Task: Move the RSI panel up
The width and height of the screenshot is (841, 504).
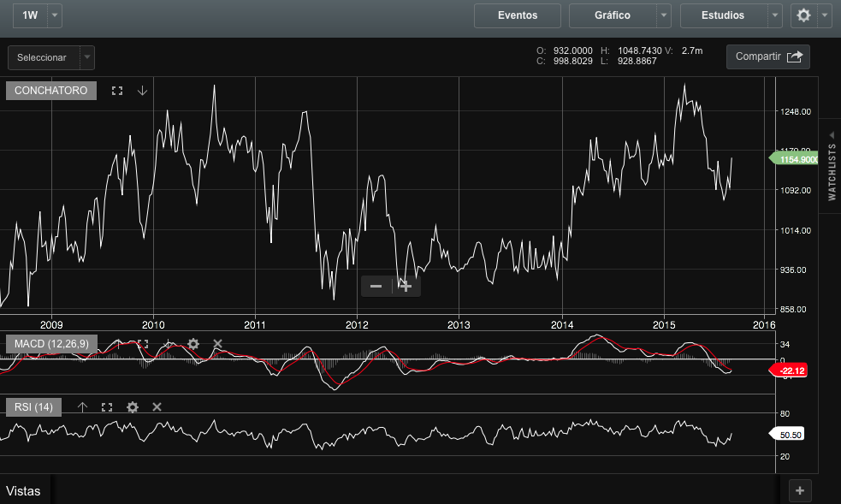Action: click(82, 407)
